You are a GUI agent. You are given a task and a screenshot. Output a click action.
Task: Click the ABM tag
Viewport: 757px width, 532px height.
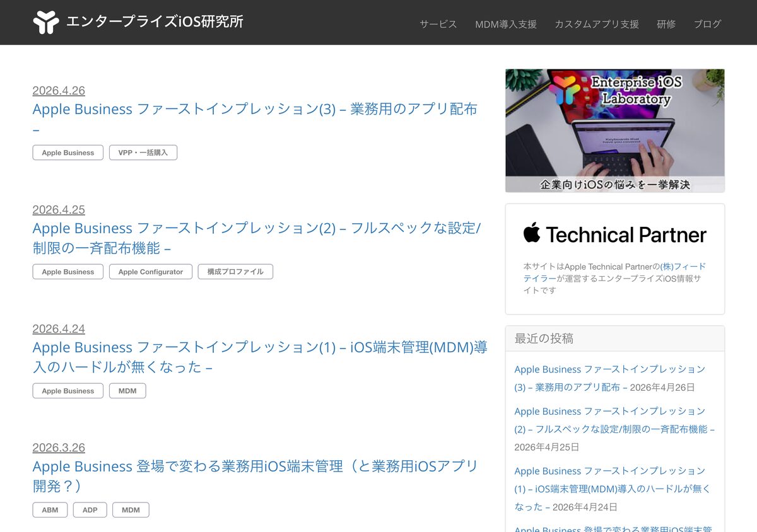[50, 510]
